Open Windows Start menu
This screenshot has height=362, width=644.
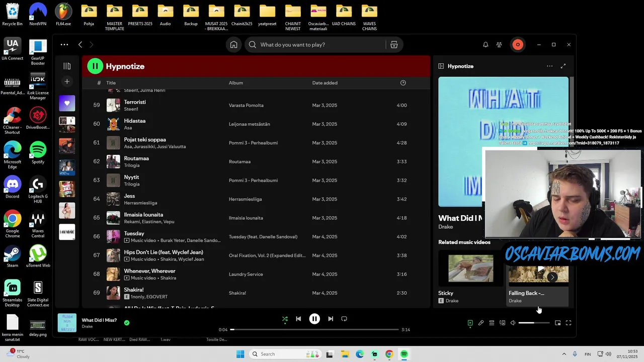pyautogui.click(x=240, y=354)
